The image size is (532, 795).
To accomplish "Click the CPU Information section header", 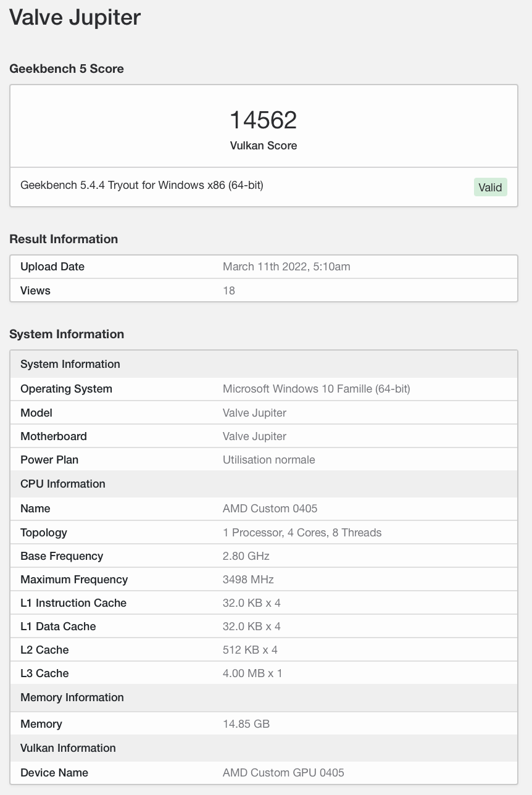I will (63, 484).
